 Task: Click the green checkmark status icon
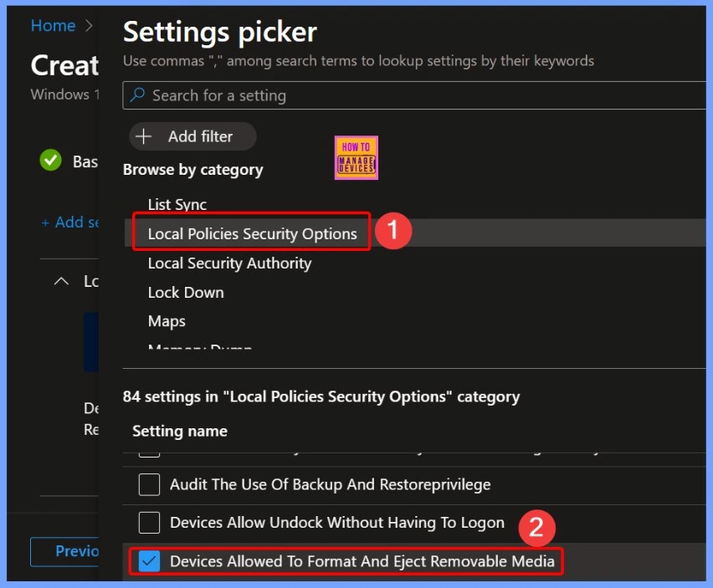click(x=51, y=161)
